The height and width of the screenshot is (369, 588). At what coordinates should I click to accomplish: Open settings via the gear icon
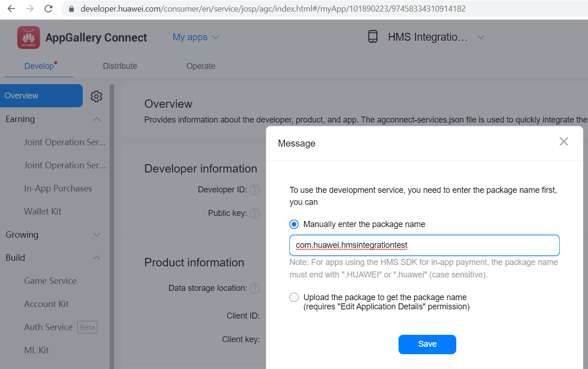96,96
